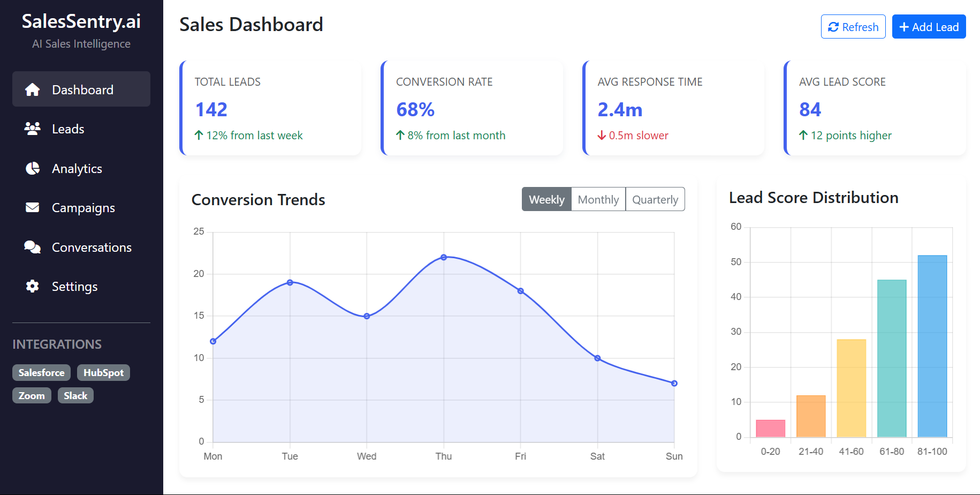This screenshot has width=980, height=495.
Task: Click the Slack integration badge
Action: pos(75,395)
